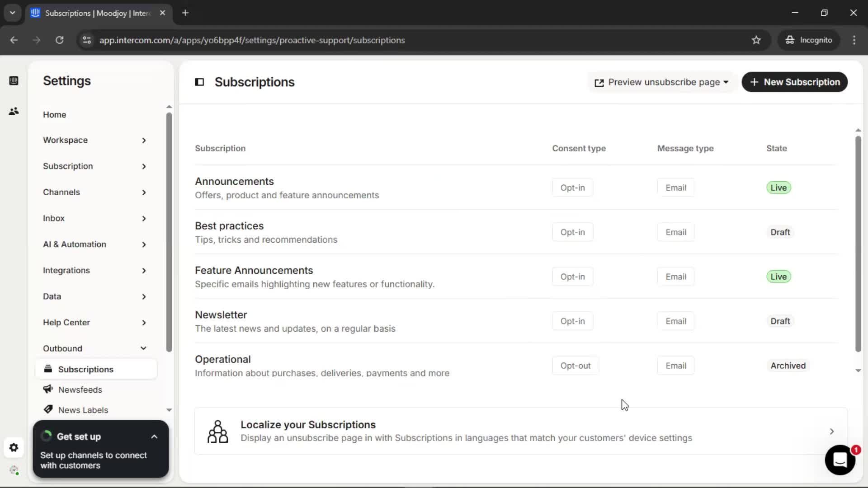This screenshot has width=868, height=488.
Task: Toggle the sidebar panel icon beside Subscriptions title
Action: 199,82
